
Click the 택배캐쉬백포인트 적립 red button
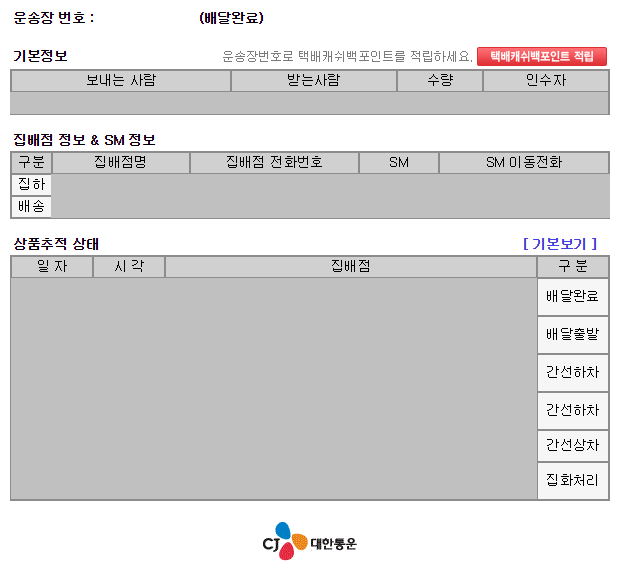(x=542, y=56)
